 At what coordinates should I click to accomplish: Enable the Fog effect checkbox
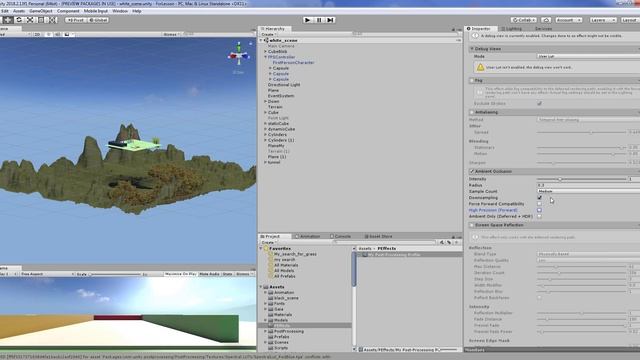point(472,81)
